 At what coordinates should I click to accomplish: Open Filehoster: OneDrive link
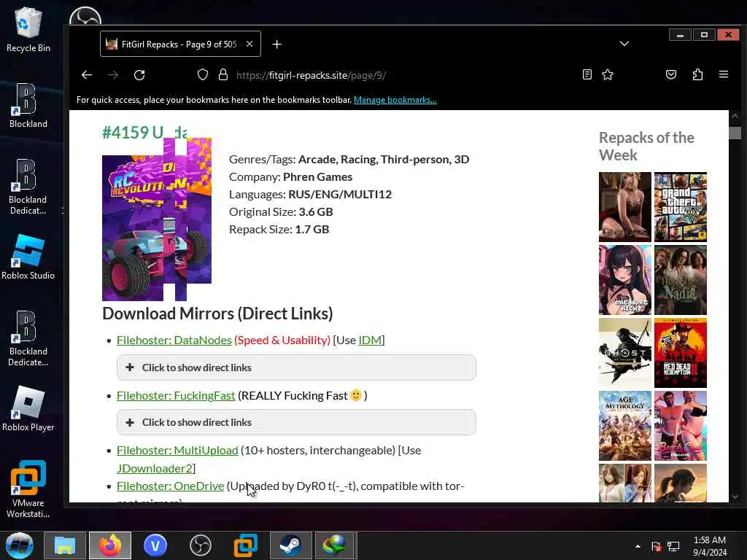click(170, 486)
